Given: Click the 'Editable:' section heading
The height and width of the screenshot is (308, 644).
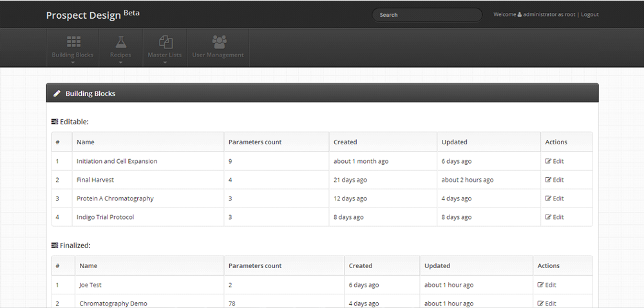Looking at the screenshot, I should tap(74, 122).
